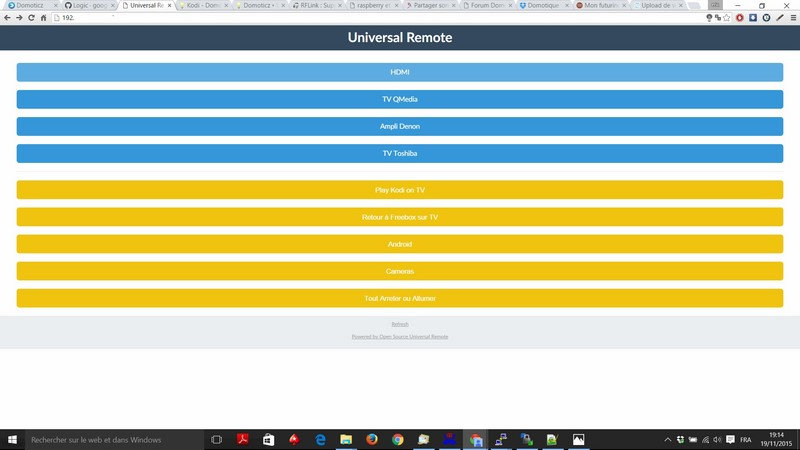Open Adobe Acrobat Reader from taskbar
Viewport: 800px width, 450px height.
coord(242,439)
